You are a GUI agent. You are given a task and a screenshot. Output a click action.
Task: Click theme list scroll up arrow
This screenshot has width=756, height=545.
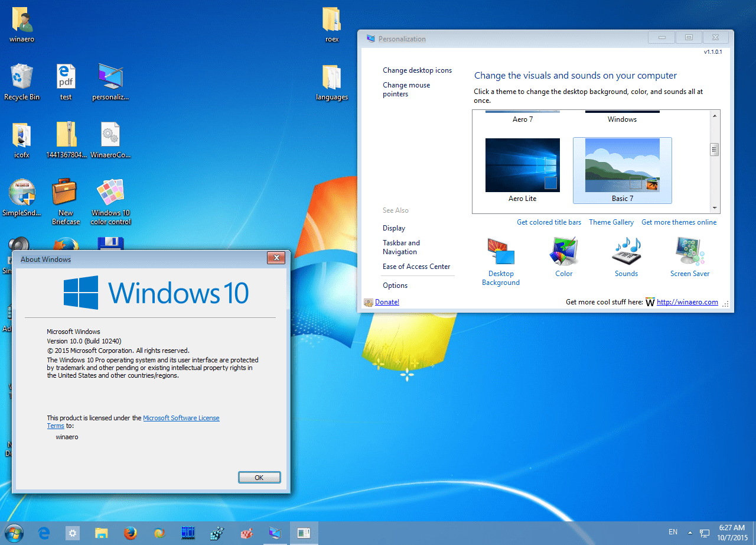pyautogui.click(x=715, y=116)
